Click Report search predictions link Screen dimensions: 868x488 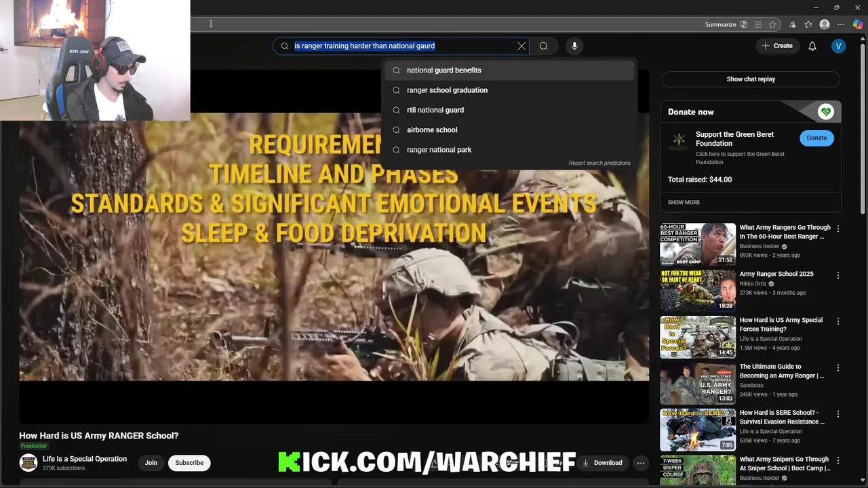(599, 163)
